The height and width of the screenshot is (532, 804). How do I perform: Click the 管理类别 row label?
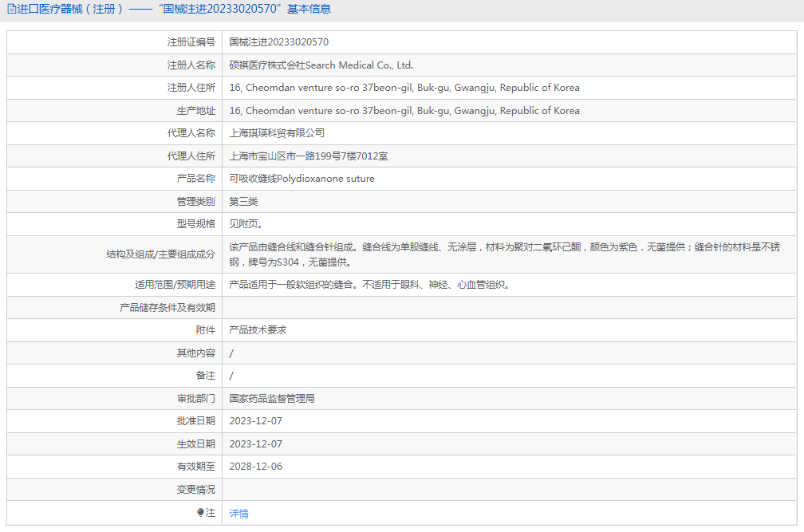tap(196, 202)
